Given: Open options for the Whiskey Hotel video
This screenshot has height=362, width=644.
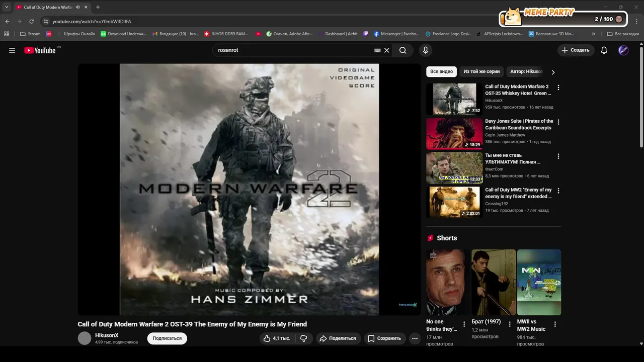Looking at the screenshot, I should (558, 87).
